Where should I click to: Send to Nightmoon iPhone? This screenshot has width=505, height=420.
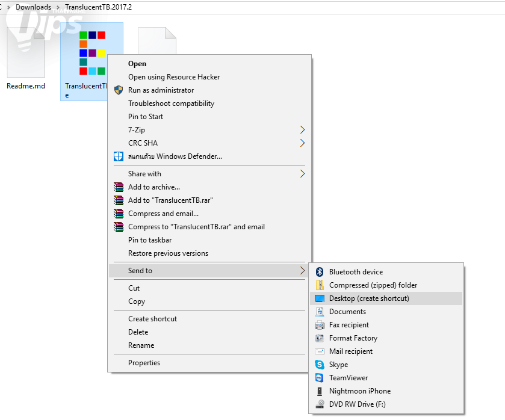click(386, 391)
